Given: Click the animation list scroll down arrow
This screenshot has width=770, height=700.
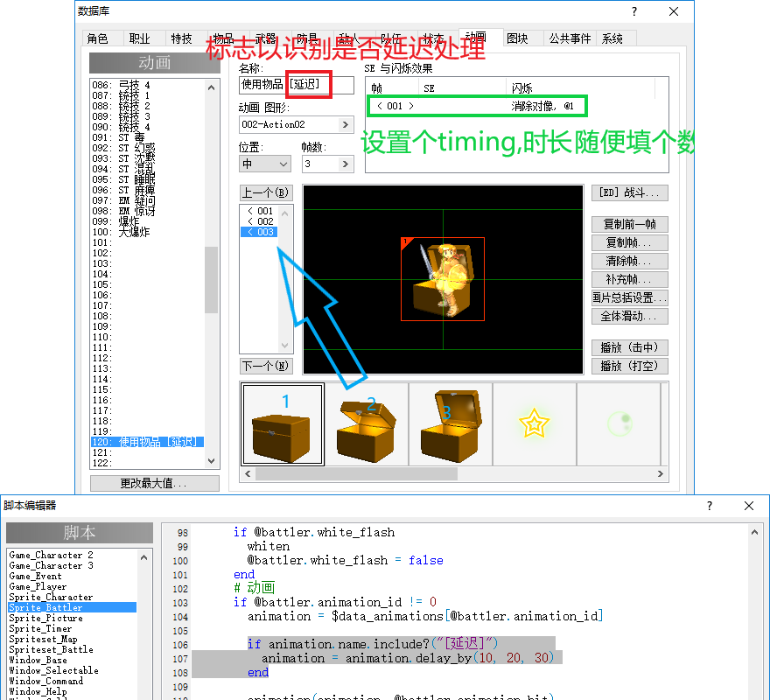Looking at the screenshot, I should coord(212,461).
